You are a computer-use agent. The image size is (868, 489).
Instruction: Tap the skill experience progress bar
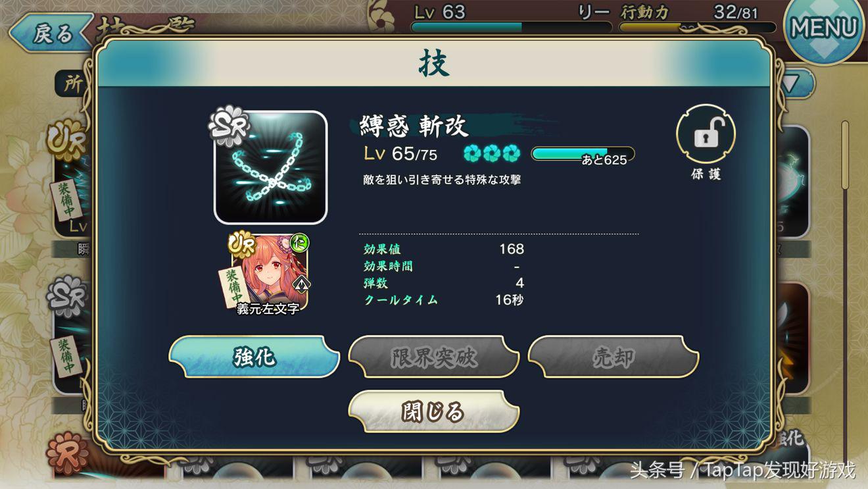point(583,154)
